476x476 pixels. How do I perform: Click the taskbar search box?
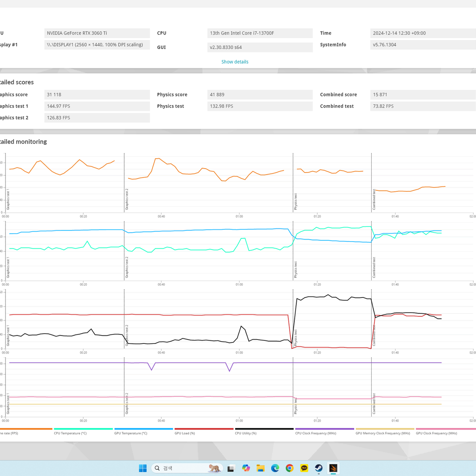[x=187, y=468]
